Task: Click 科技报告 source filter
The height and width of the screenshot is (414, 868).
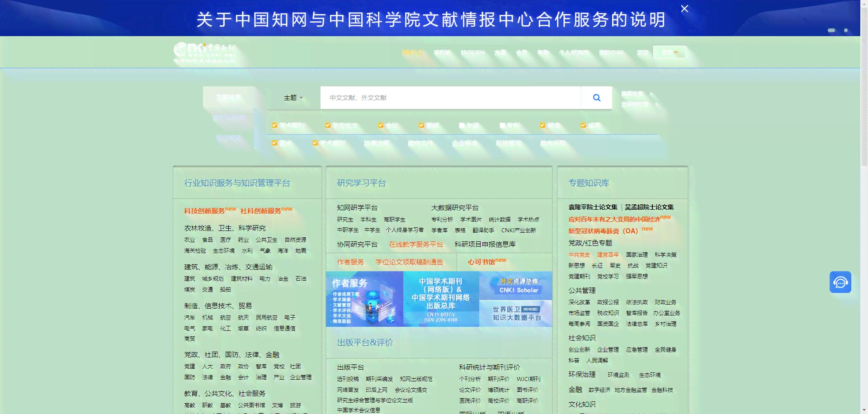Action: (x=509, y=143)
